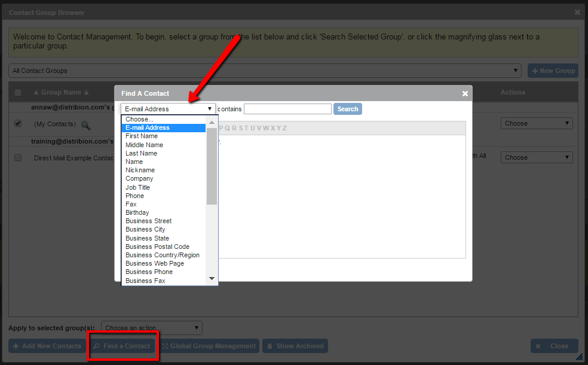This screenshot has height=365, width=588.
Task: Click Show Archived button
Action: click(x=295, y=346)
